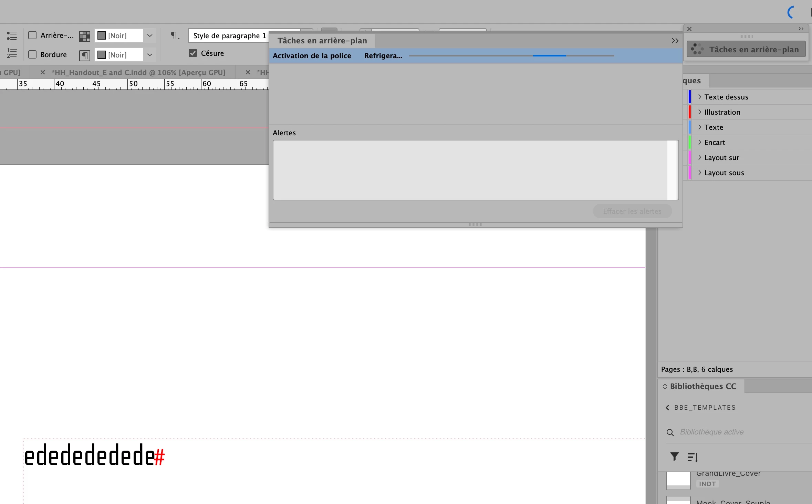Click the bulleted list icon
The image size is (812, 504).
coord(12,35)
